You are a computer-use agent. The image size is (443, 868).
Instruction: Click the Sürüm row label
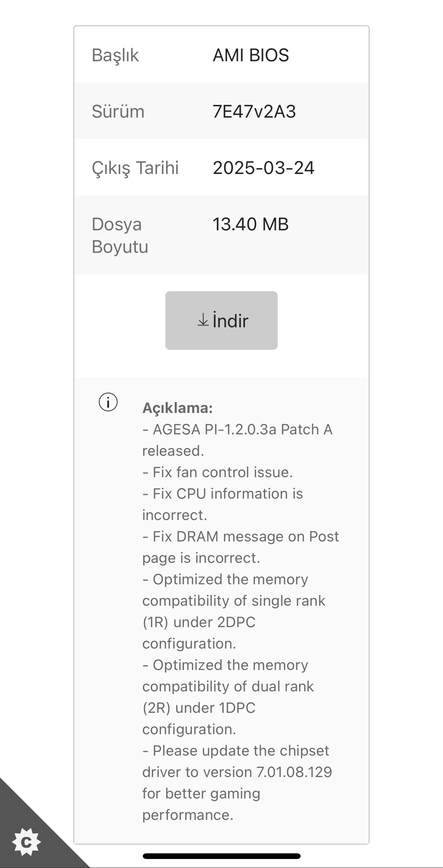point(118,112)
